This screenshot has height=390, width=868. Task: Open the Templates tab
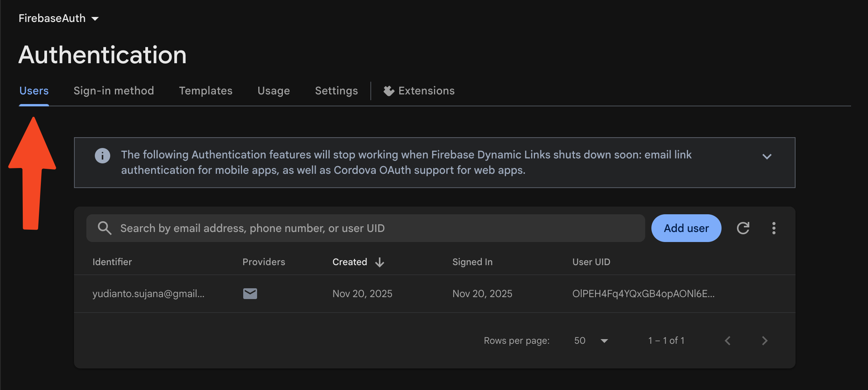(205, 91)
